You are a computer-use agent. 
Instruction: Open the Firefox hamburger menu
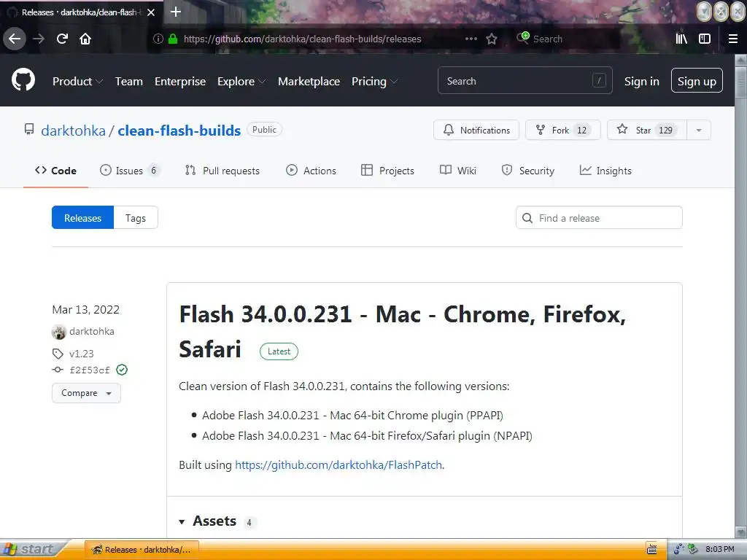coord(733,39)
